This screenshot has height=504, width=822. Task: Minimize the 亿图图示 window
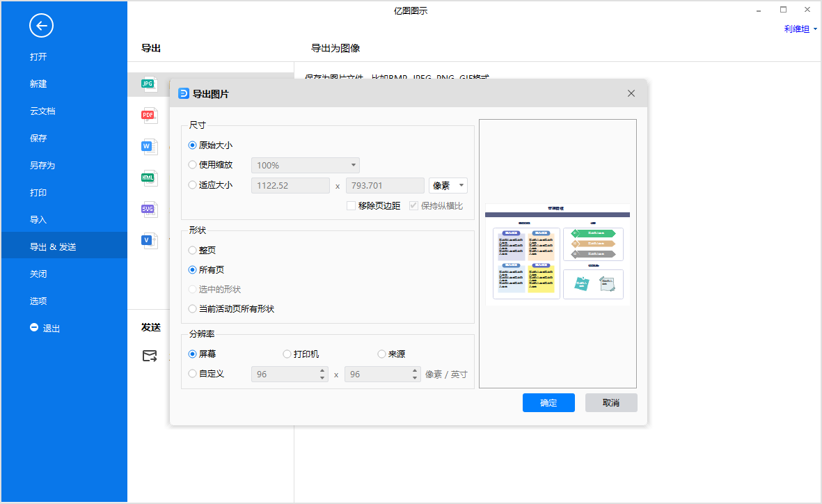pyautogui.click(x=759, y=10)
